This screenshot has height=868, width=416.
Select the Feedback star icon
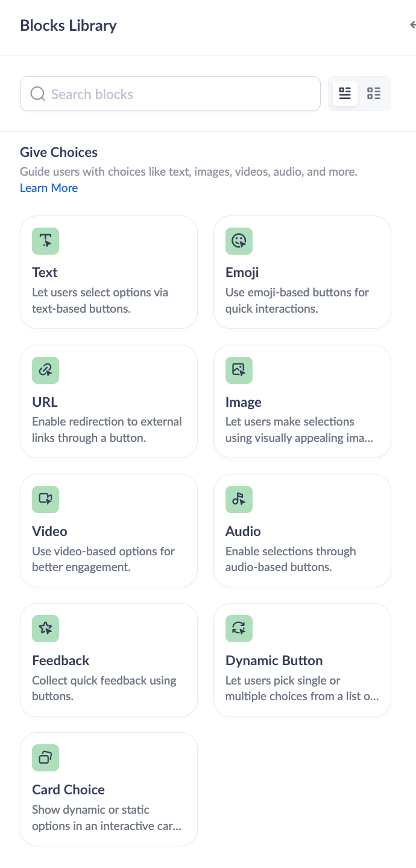pyautogui.click(x=46, y=629)
